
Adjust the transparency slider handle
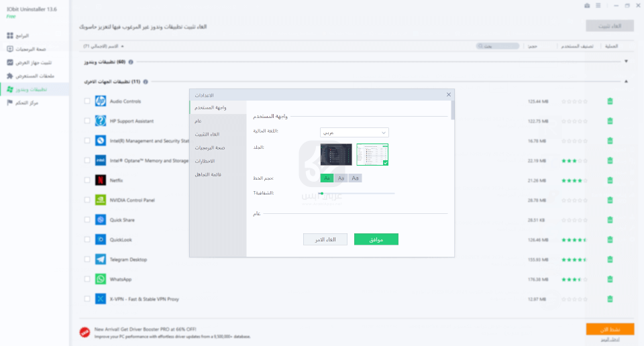321,193
